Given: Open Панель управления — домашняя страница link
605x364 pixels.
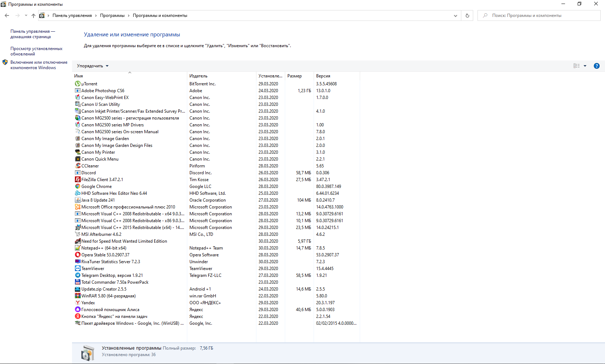Looking at the screenshot, I should 33,34.
